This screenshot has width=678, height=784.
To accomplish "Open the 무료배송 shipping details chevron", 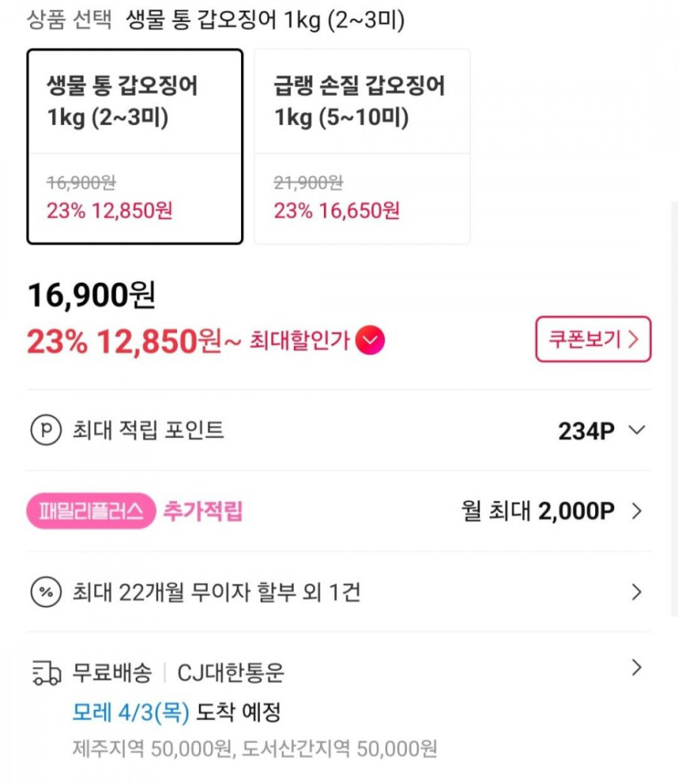I will click(x=637, y=668).
